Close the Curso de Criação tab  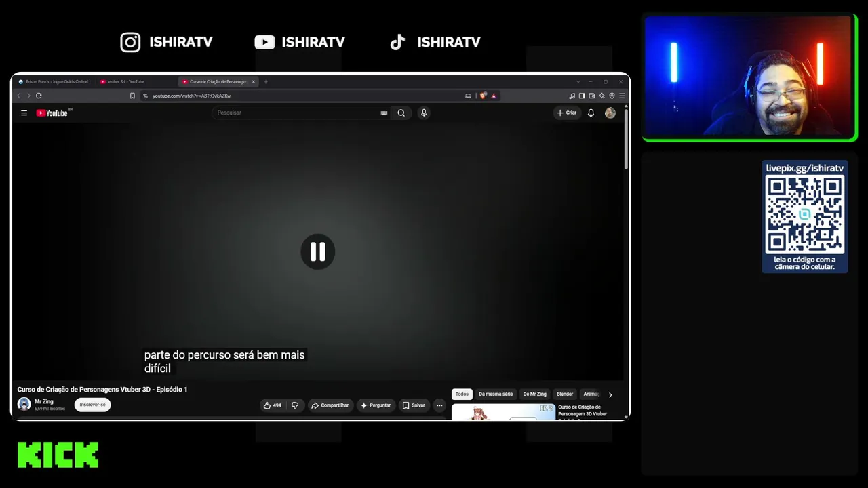(x=254, y=82)
